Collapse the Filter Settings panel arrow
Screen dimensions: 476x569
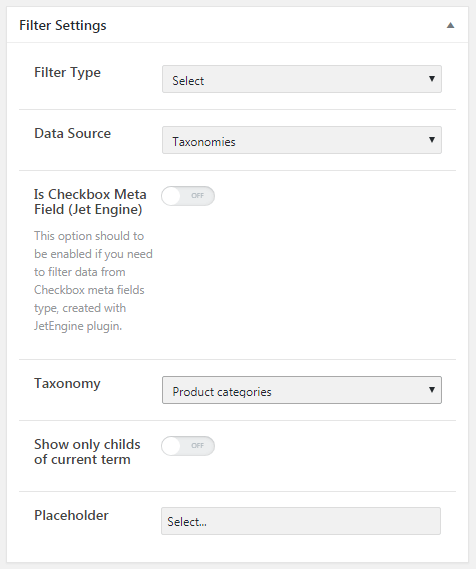tap(450, 25)
